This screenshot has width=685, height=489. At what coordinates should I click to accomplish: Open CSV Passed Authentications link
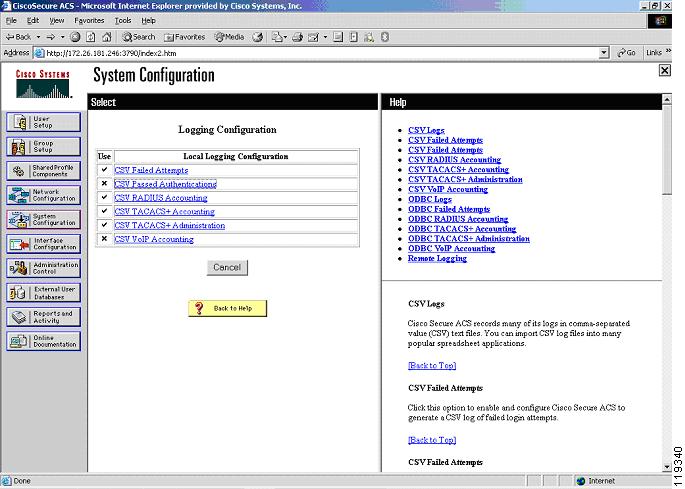(165, 184)
